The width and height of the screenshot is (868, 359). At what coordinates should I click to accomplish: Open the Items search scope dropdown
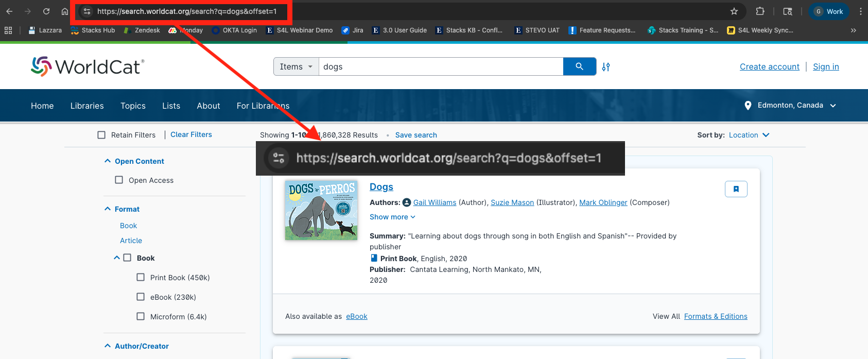click(x=296, y=66)
